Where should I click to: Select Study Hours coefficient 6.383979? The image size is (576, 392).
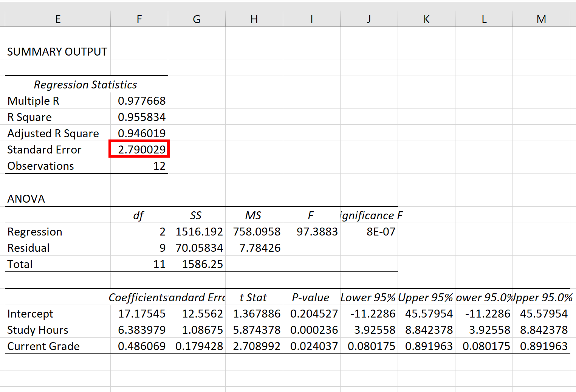(x=139, y=330)
